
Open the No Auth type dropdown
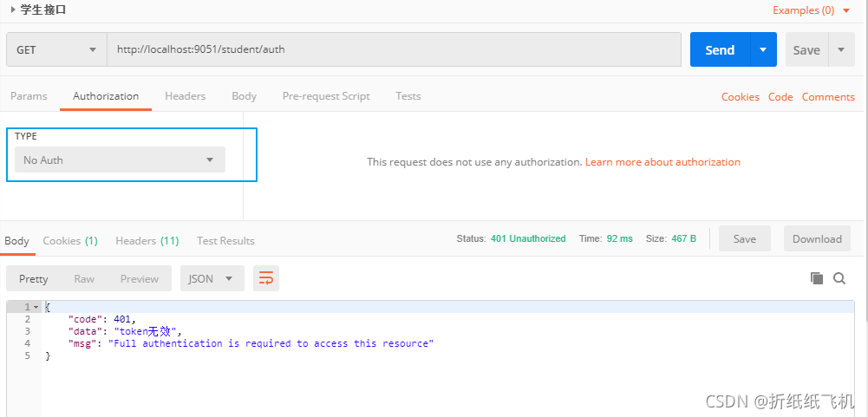(x=120, y=160)
